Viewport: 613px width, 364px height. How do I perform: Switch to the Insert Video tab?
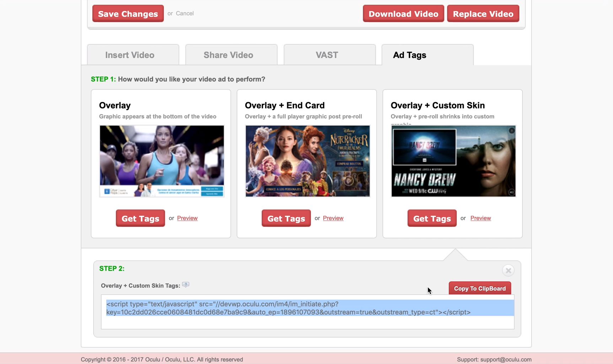point(133,55)
